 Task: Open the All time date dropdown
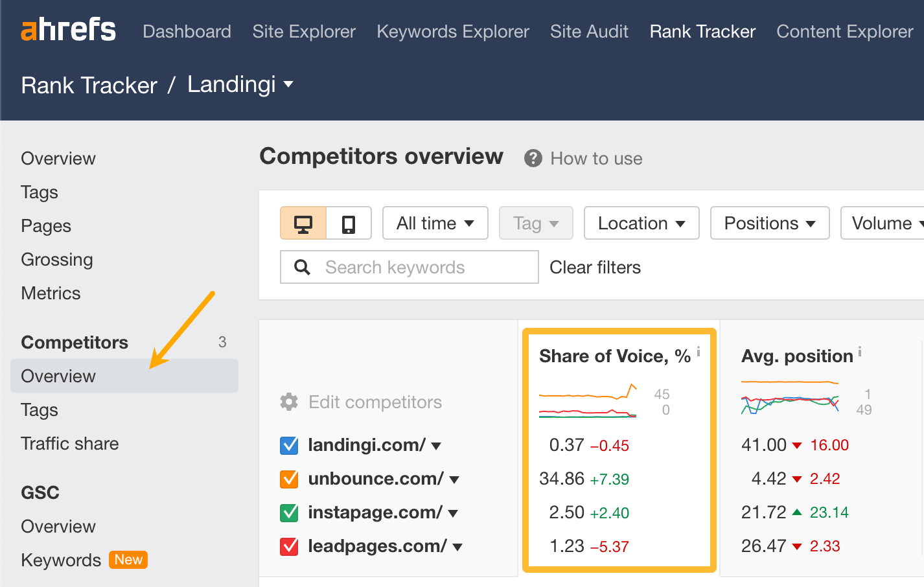coord(435,223)
